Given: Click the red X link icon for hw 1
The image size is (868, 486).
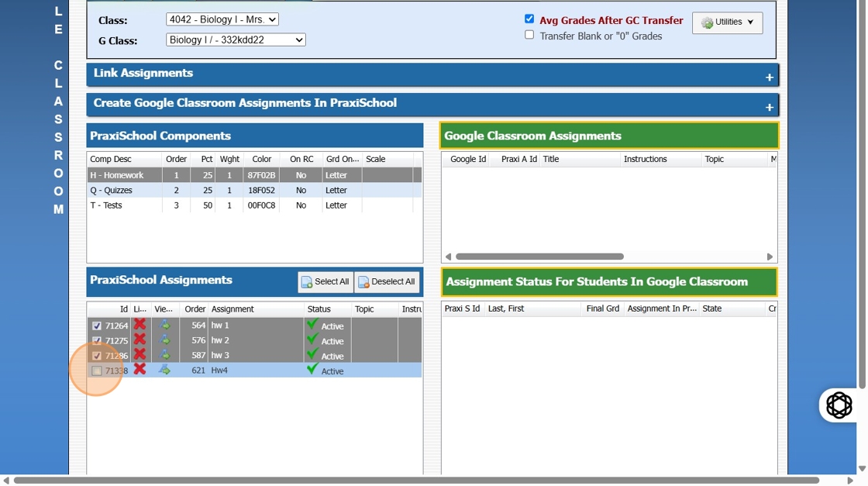Looking at the screenshot, I should pos(139,325).
